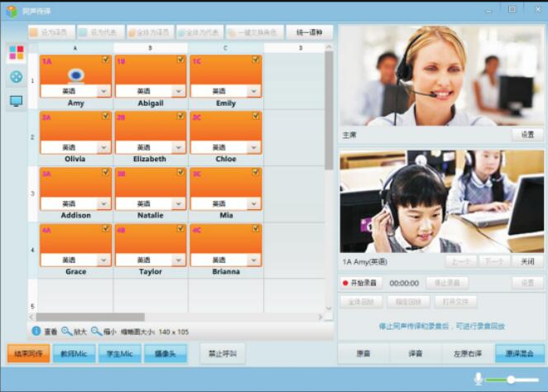This screenshot has height=392, width=548.
Task: Uncheck the checkbox on Olivia's seat 2A
Action: tap(106, 116)
